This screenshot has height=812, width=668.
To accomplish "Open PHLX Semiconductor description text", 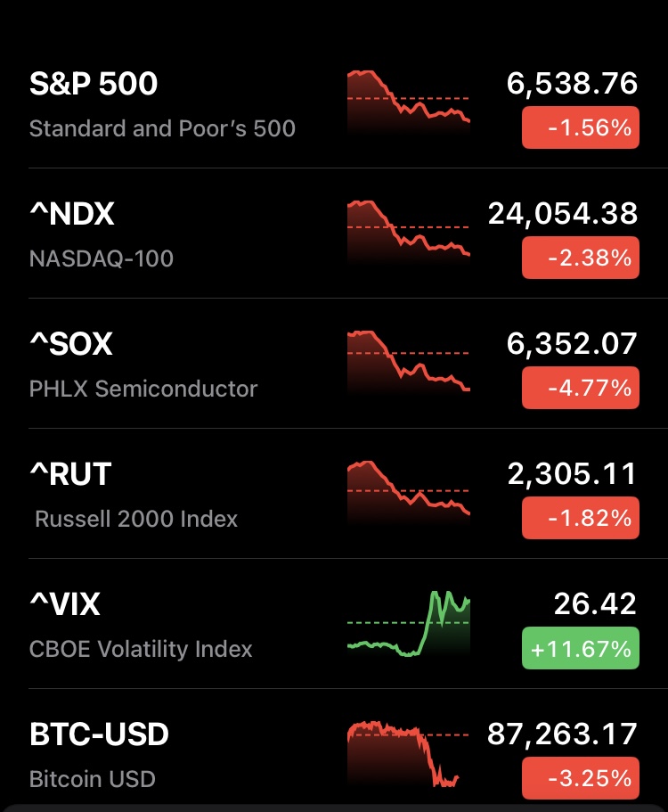I will pyautogui.click(x=143, y=389).
